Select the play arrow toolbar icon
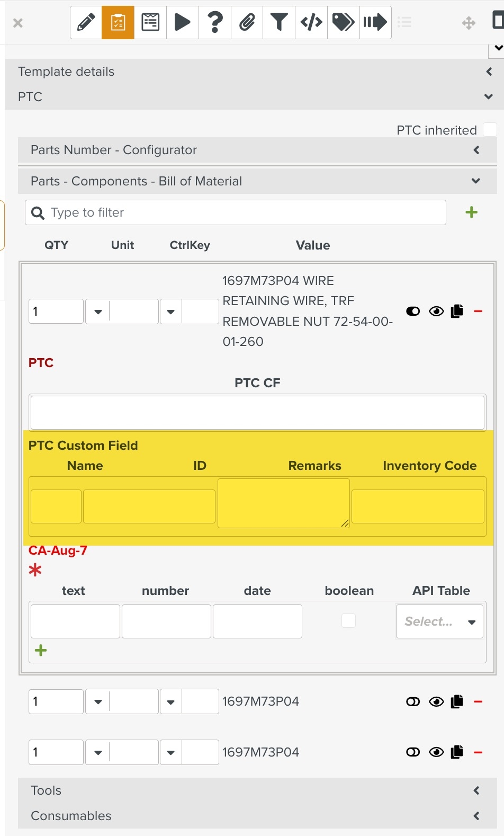504x836 pixels. click(182, 23)
